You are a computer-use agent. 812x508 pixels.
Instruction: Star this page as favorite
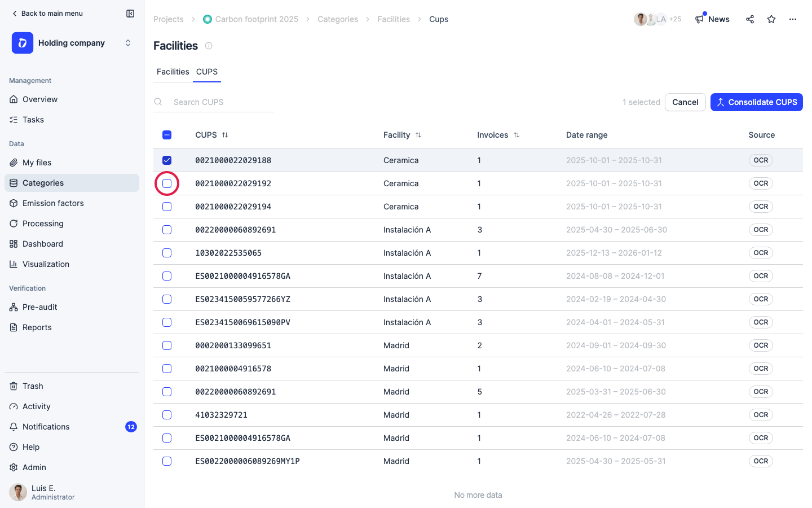click(x=771, y=19)
